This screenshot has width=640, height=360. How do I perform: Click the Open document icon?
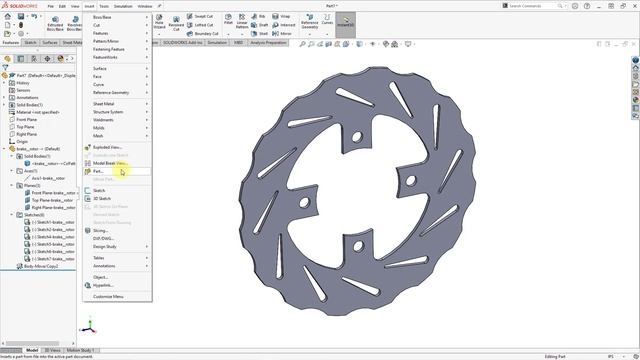point(7,33)
